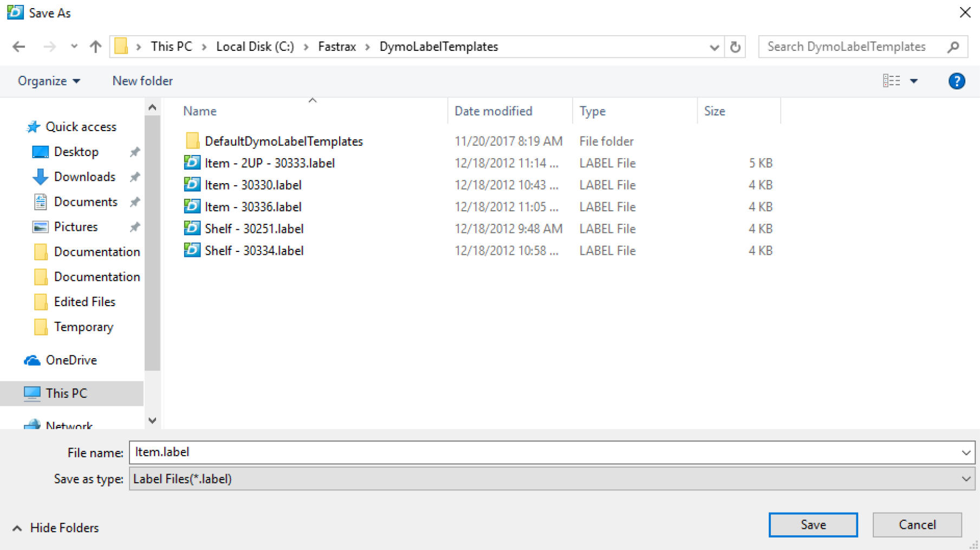
Task: Click the Save button
Action: [x=813, y=525]
